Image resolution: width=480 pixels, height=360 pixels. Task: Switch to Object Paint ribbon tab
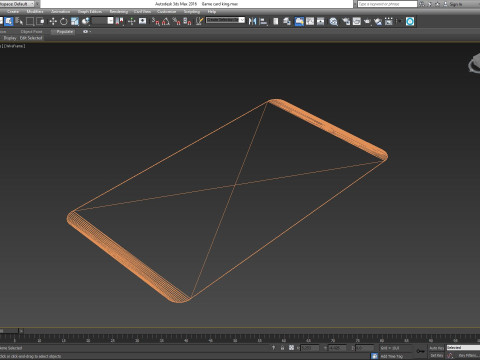coord(31,32)
